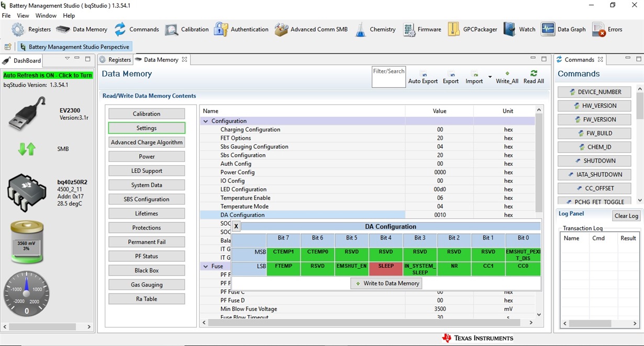Screen dimensions: 644x346
Task: Toggle the IN_SYSTEM_SLEEP bit
Action: pos(420,269)
